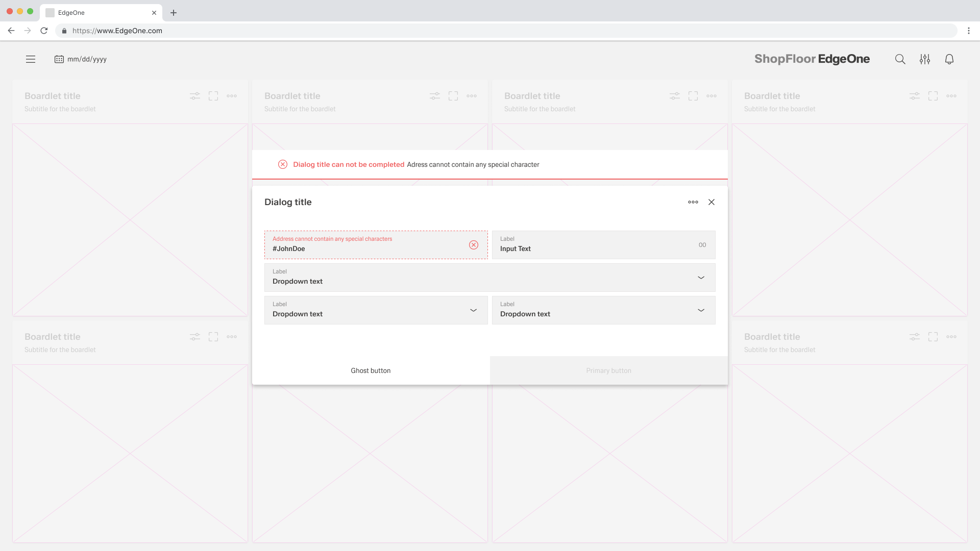980x551 pixels.
Task: Click the mm/dd/yyyy date field
Action: [x=87, y=59]
